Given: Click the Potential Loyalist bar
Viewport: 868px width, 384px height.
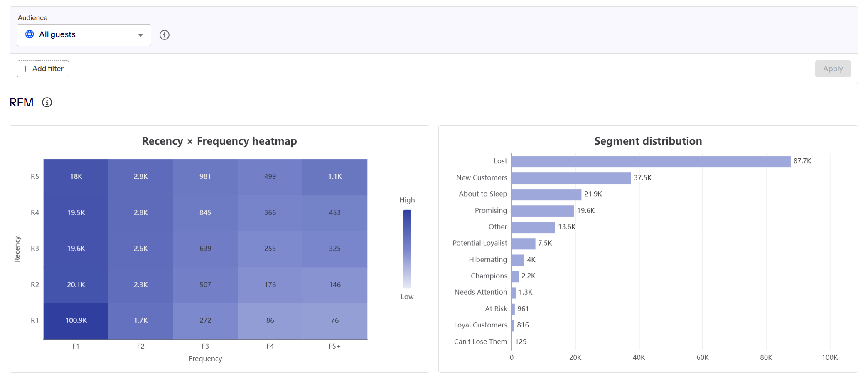Looking at the screenshot, I should (524, 243).
